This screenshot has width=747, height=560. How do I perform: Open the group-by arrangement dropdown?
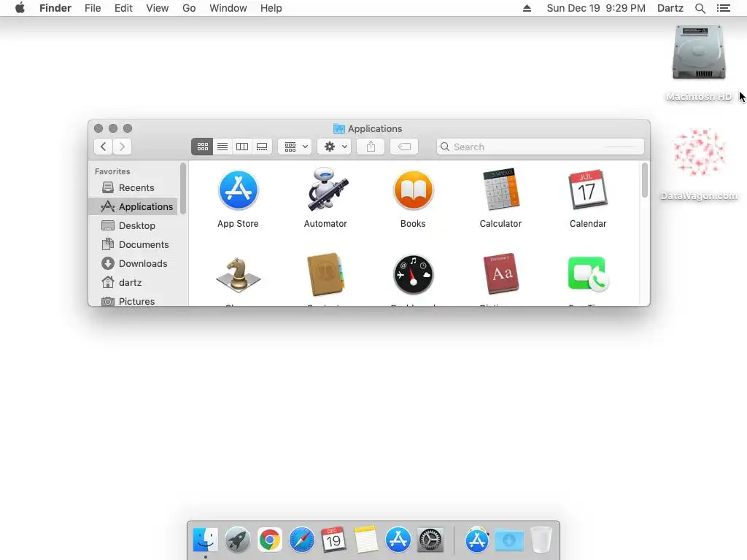coord(295,147)
